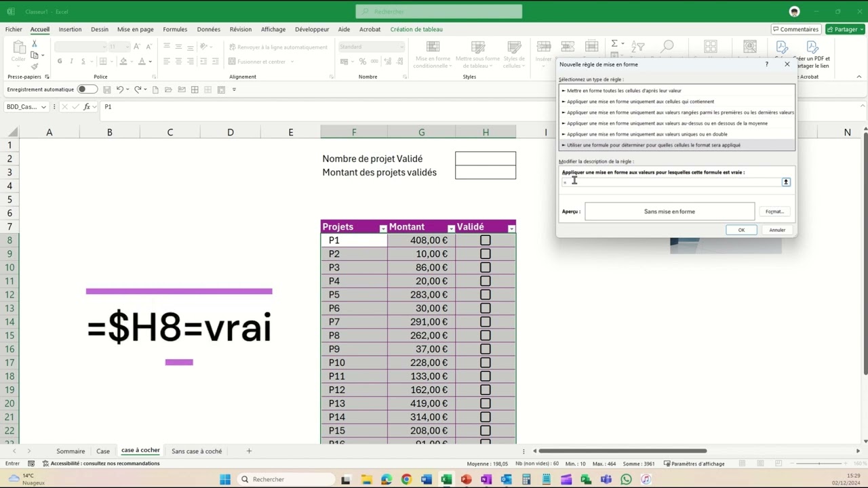
Task: Click the Sort and filter icon
Action: (x=637, y=46)
